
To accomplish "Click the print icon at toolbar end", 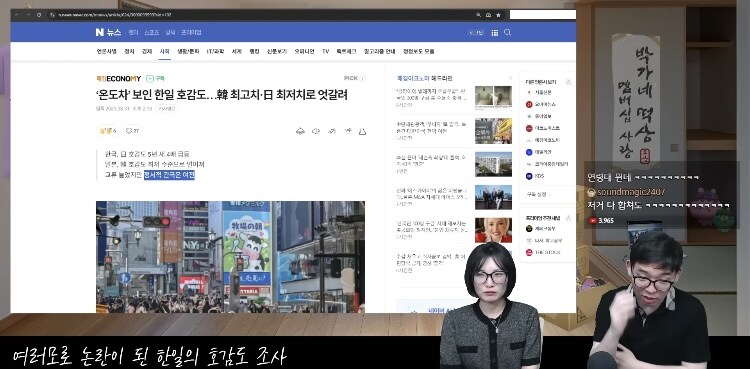I will coord(363,131).
